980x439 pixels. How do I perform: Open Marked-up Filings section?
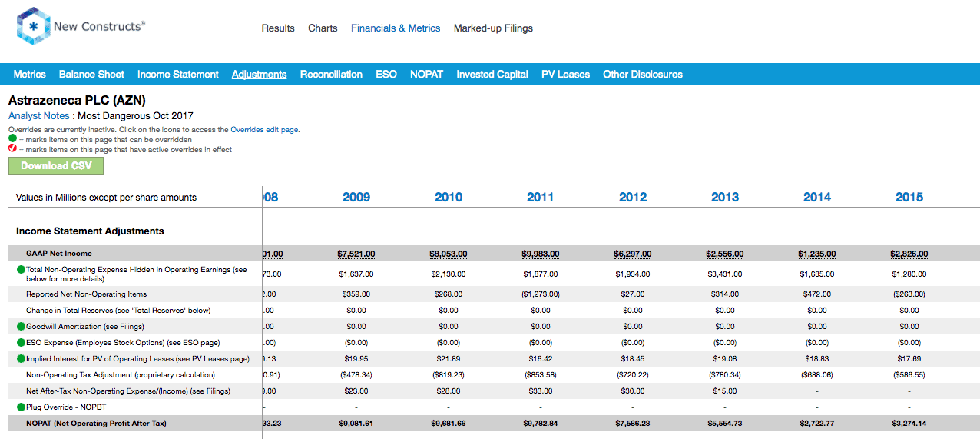pyautogui.click(x=493, y=28)
